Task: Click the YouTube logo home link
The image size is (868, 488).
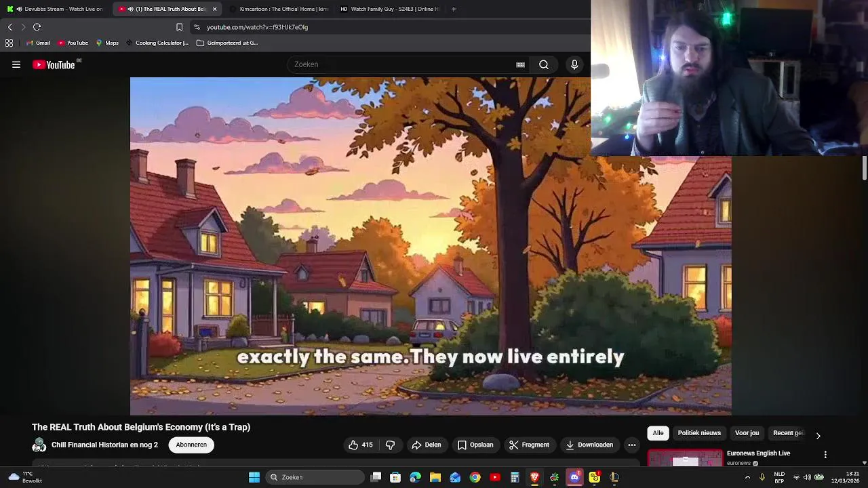Action: pyautogui.click(x=54, y=64)
